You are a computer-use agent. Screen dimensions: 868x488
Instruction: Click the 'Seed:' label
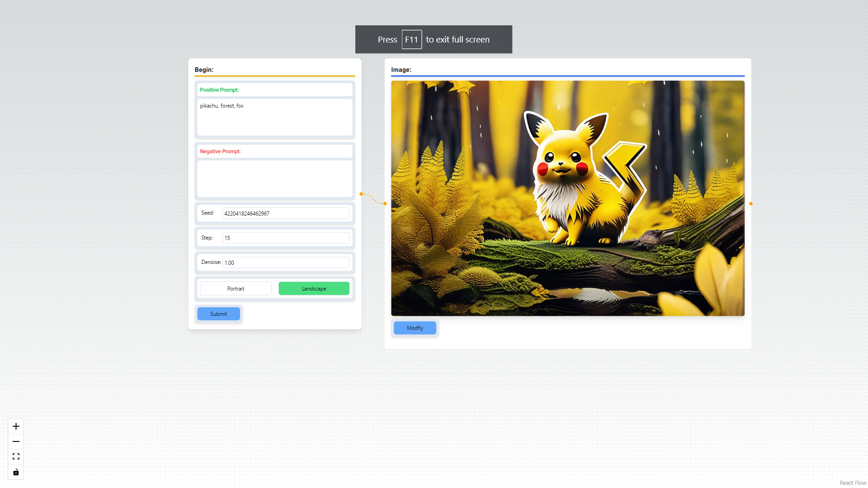click(208, 213)
